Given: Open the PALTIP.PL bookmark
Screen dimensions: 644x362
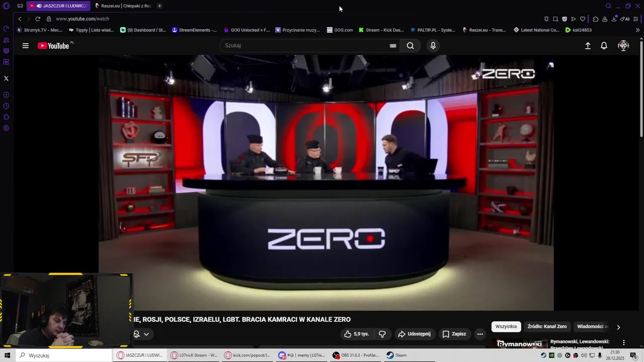Looking at the screenshot, I should 433,30.
